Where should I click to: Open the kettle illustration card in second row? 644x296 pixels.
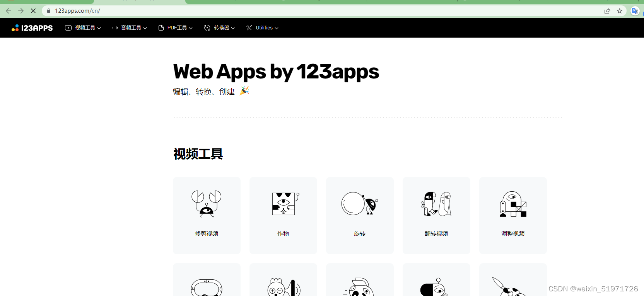[x=360, y=280]
